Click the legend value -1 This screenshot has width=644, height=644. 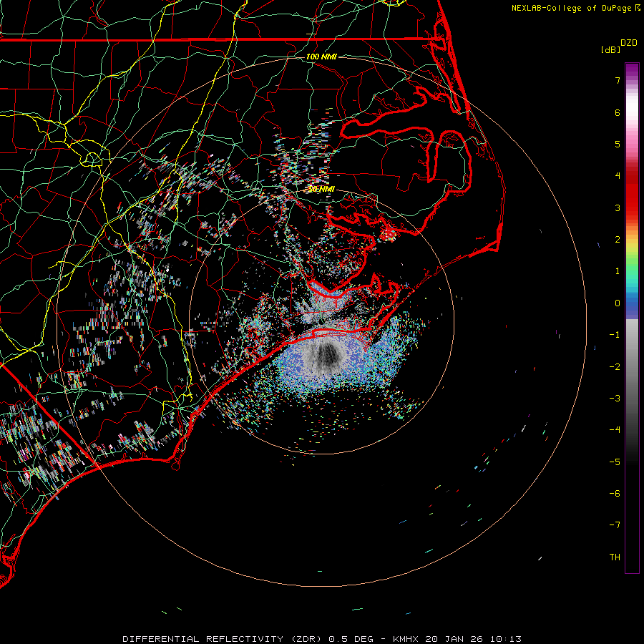tap(615, 335)
